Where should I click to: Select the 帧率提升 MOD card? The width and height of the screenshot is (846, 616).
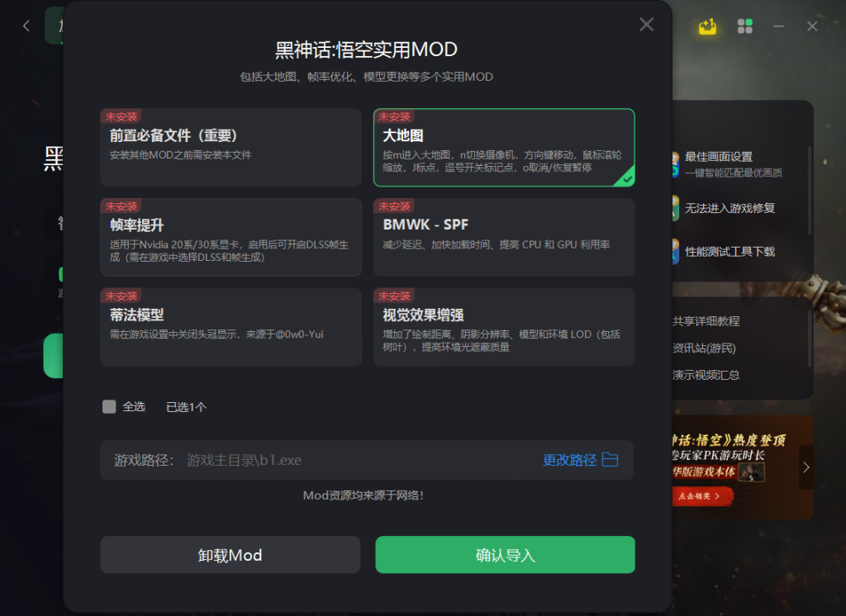(231, 237)
